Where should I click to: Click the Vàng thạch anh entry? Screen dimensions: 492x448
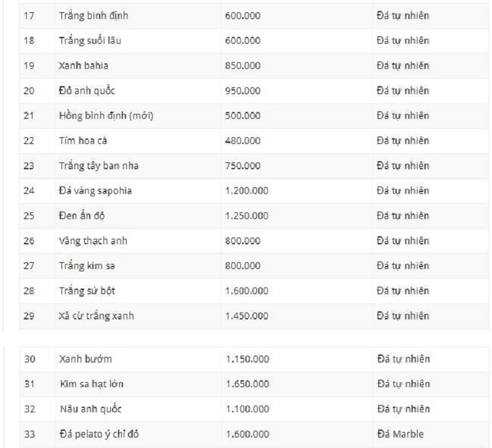pyautogui.click(x=93, y=241)
